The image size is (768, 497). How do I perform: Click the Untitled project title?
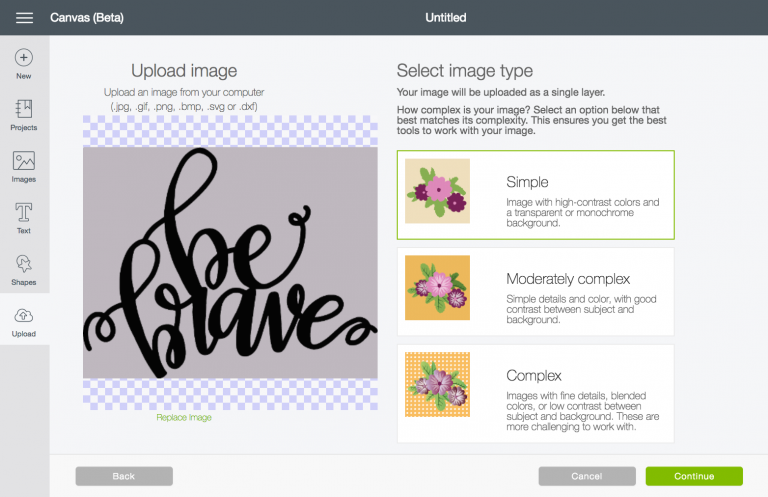coord(446,18)
